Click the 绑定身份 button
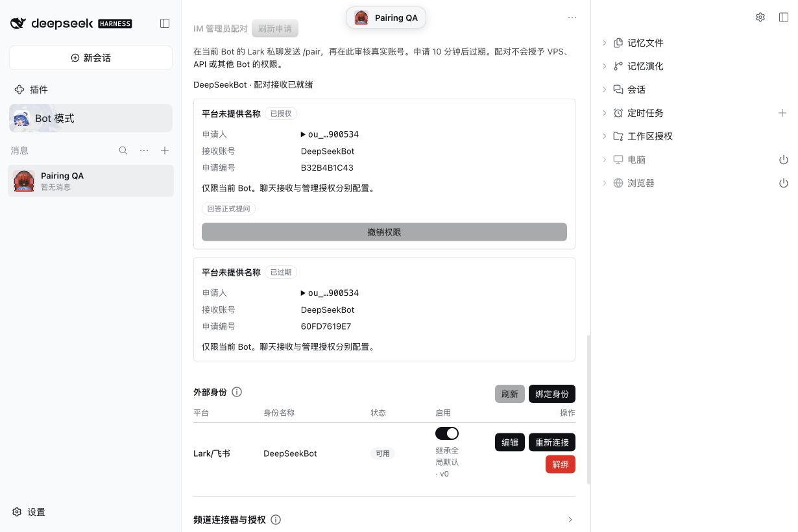798x532 pixels. [552, 394]
